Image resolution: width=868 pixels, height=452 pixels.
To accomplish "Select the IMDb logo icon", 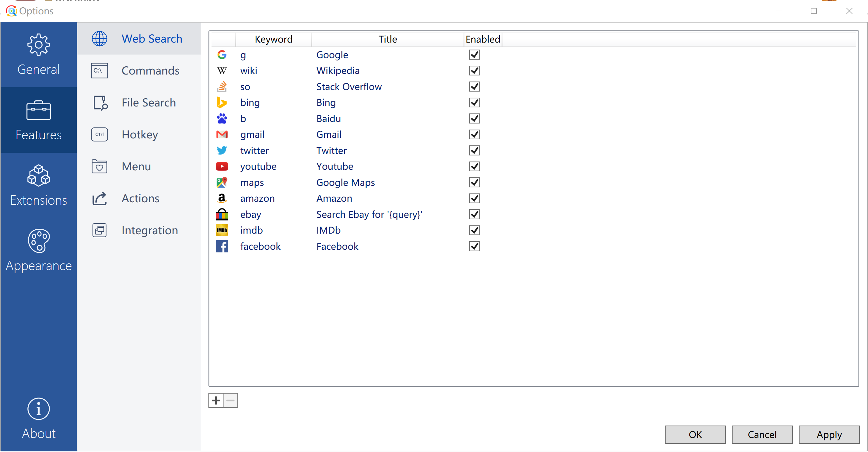I will 222,230.
